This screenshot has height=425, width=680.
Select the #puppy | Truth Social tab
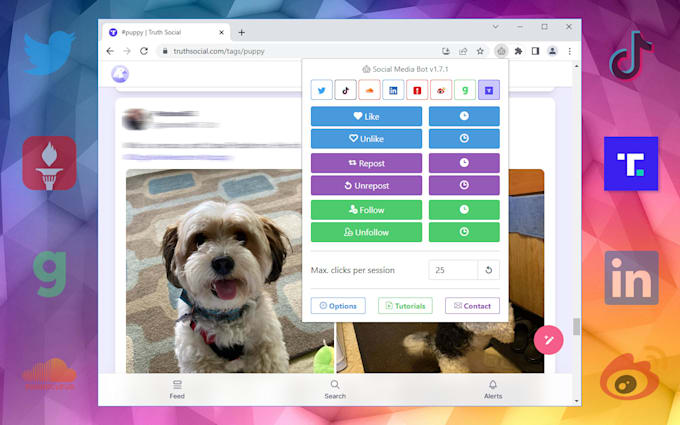[x=165, y=32]
